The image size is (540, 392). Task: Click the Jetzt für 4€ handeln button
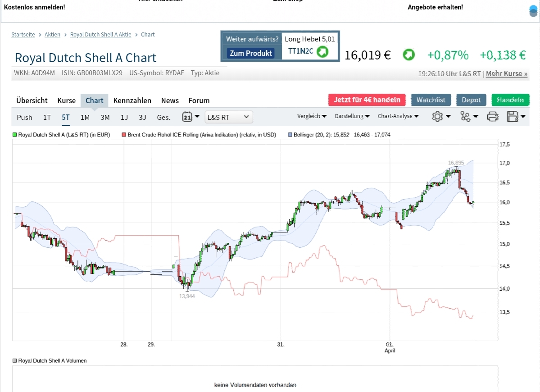(x=367, y=100)
